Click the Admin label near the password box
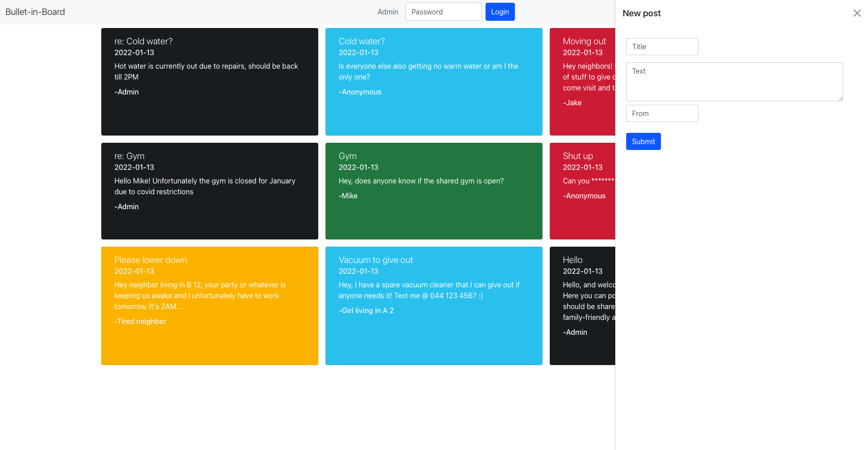 [387, 12]
